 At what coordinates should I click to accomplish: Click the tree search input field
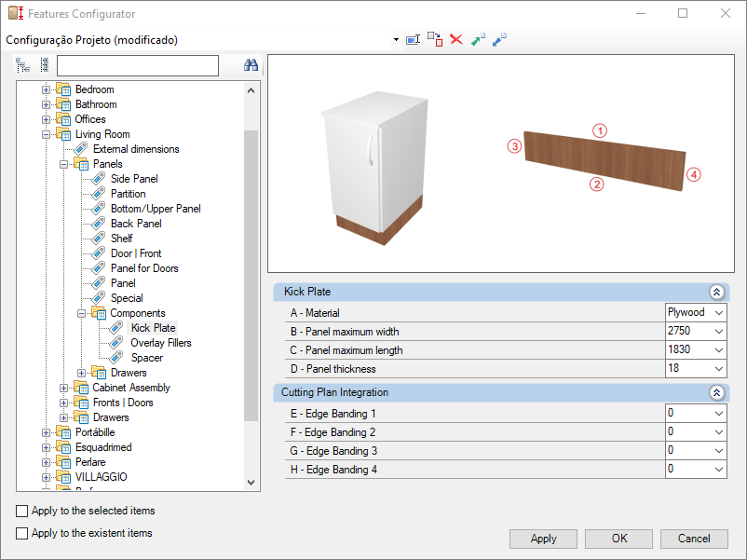[x=138, y=66]
